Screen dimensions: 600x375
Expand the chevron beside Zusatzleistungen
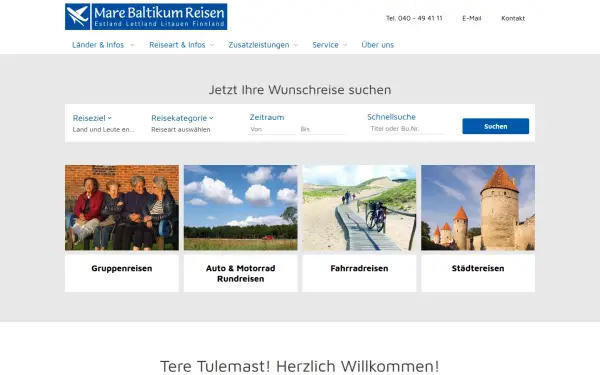(295, 45)
